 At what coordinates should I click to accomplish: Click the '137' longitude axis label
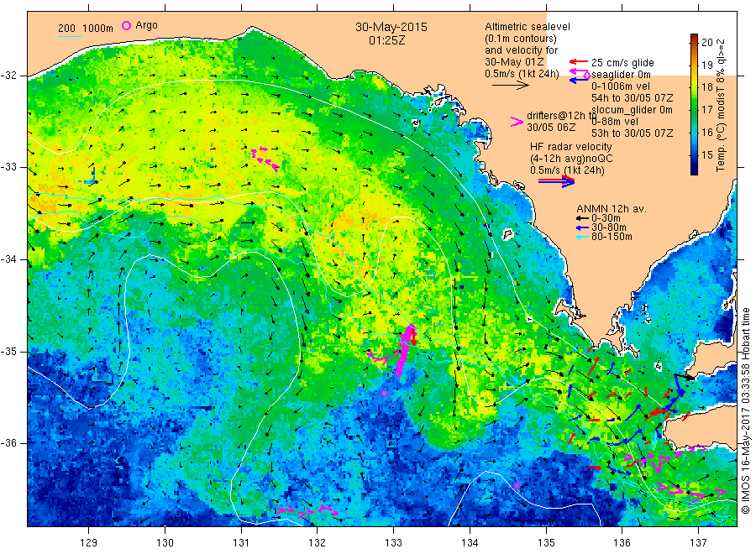click(699, 542)
